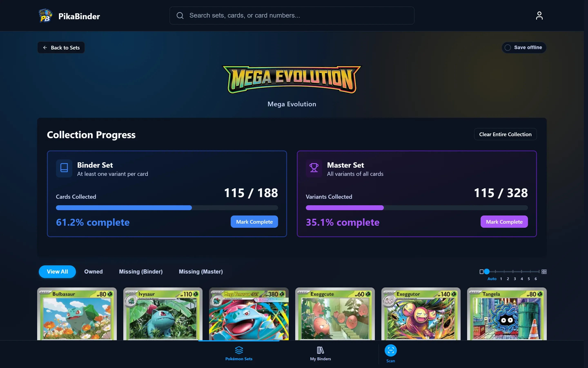
Task: Open My Binders in bottom navigation
Action: pos(320,353)
